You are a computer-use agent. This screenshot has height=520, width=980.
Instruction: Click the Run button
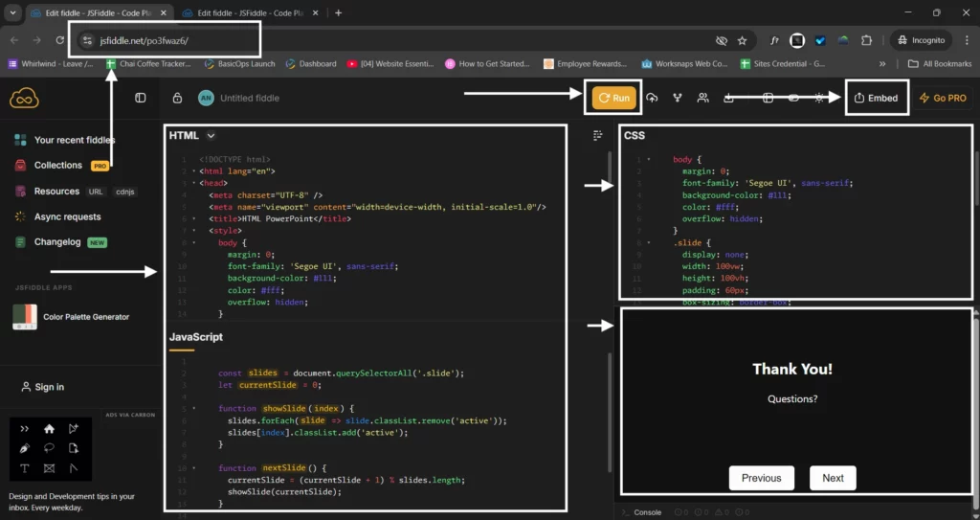(613, 98)
